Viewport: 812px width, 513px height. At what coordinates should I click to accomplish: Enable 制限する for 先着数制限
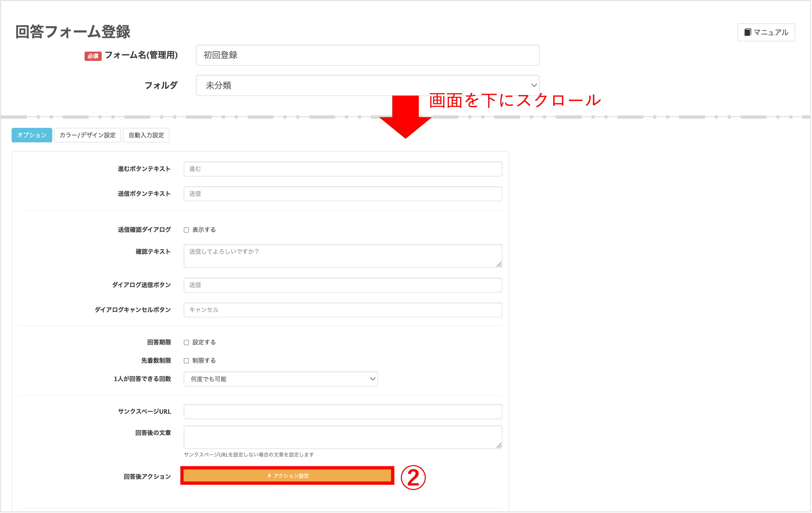click(186, 360)
